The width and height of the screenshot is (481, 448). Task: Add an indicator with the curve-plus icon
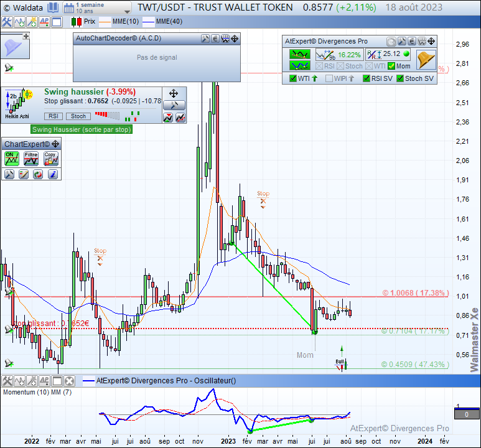(x=20, y=22)
